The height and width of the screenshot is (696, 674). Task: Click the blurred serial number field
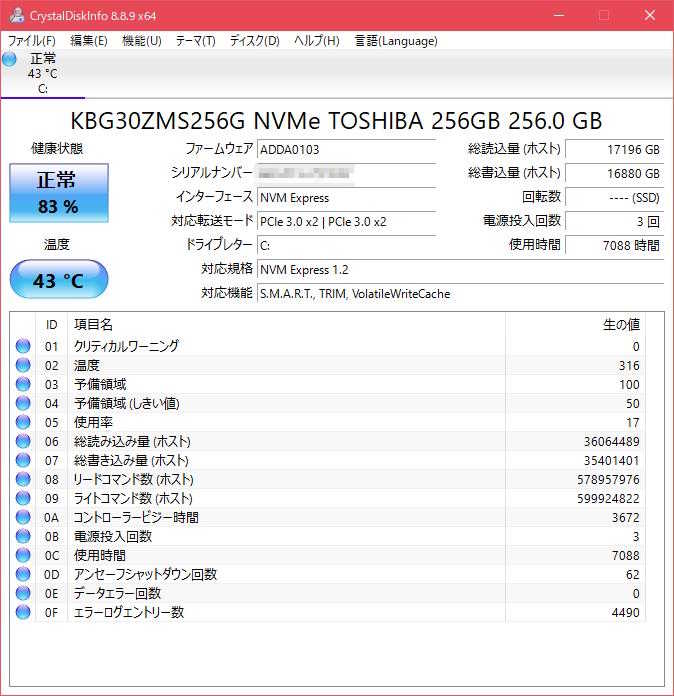pos(346,174)
